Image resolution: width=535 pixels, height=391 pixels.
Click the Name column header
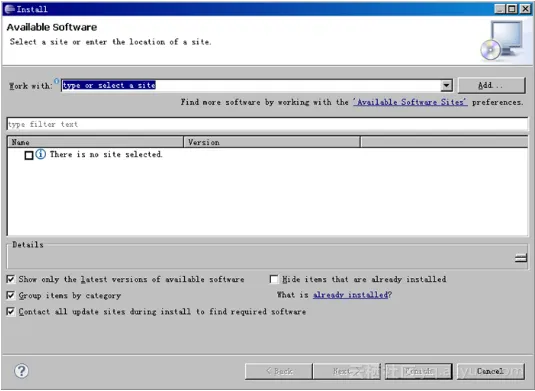(95, 142)
